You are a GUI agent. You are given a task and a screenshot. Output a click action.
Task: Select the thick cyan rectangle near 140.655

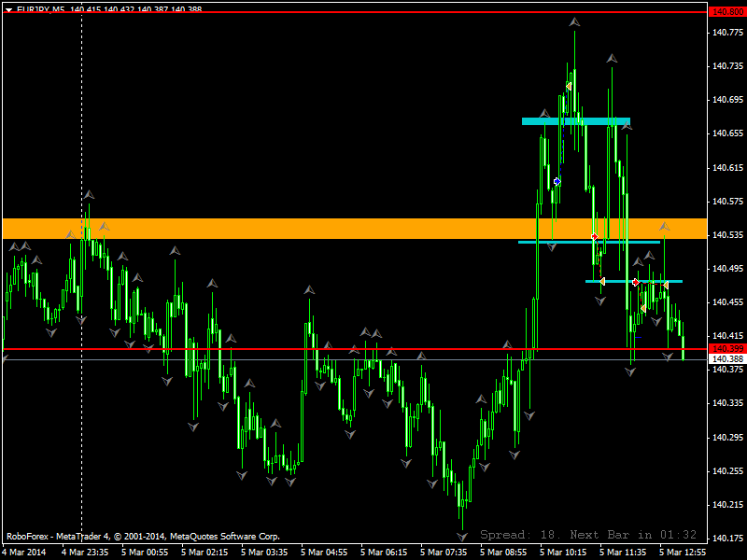point(576,121)
